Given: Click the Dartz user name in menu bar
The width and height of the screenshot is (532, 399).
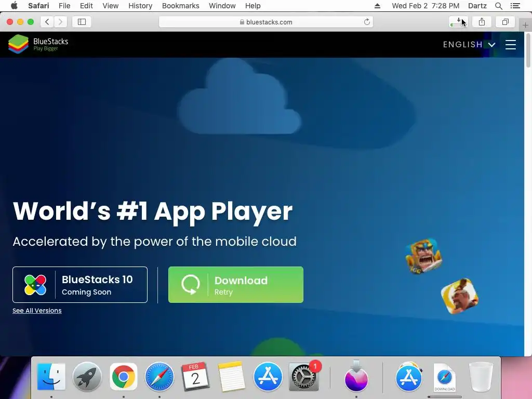Looking at the screenshot, I should point(477,6).
